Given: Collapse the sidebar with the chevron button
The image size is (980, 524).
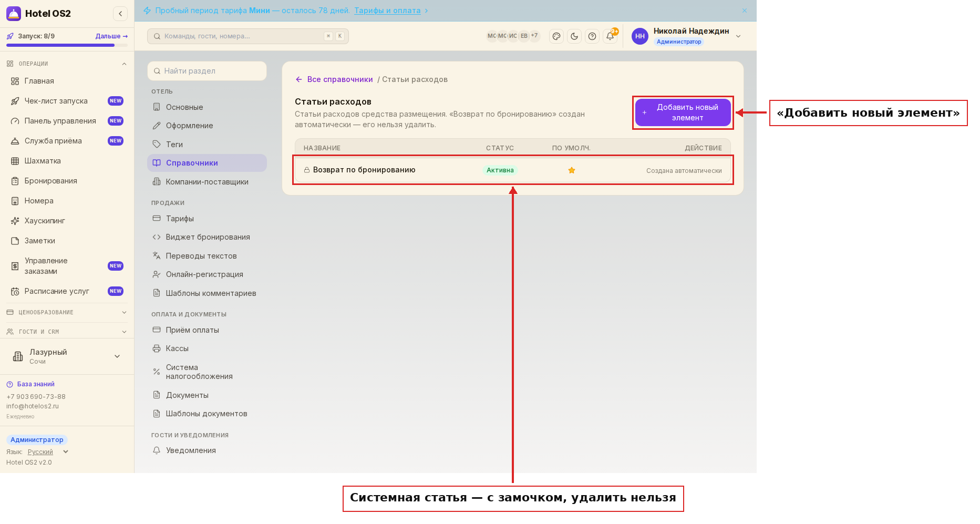Looking at the screenshot, I should click(x=120, y=14).
